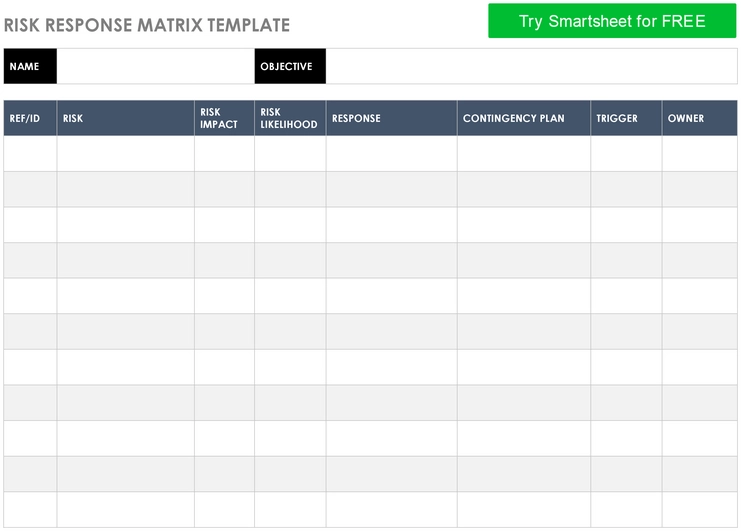
Task: Select the TRIGGER column header
Action: click(x=626, y=118)
